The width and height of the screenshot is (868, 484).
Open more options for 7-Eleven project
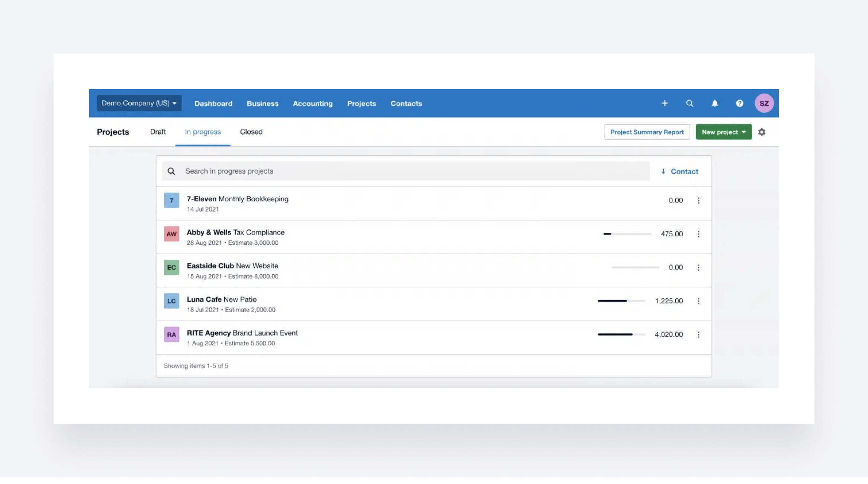(x=698, y=200)
